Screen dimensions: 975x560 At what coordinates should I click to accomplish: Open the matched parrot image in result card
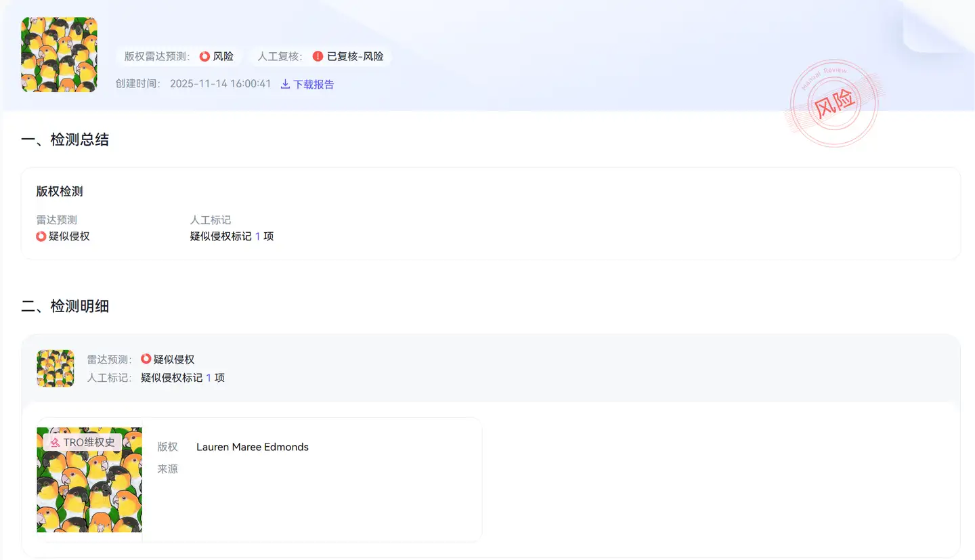click(89, 479)
